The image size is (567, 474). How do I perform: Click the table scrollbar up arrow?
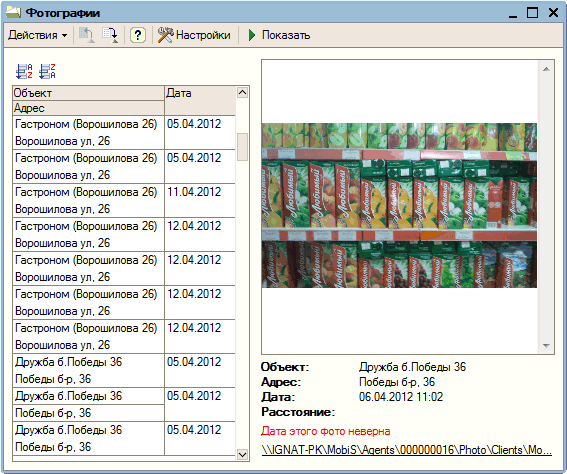[x=242, y=93]
